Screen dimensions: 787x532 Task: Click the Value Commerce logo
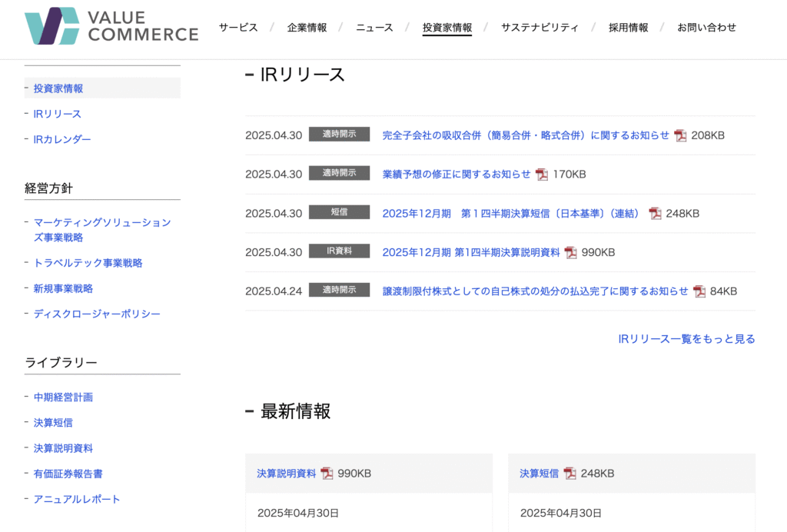[x=111, y=26]
